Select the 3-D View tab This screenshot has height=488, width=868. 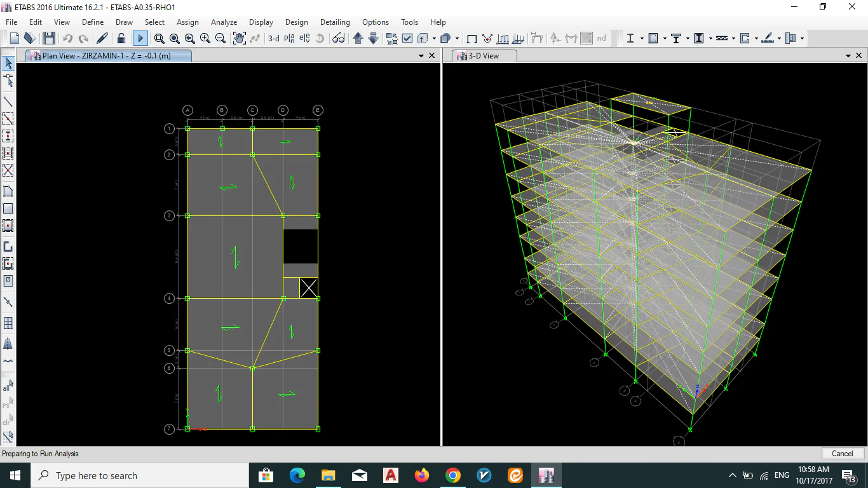484,56
